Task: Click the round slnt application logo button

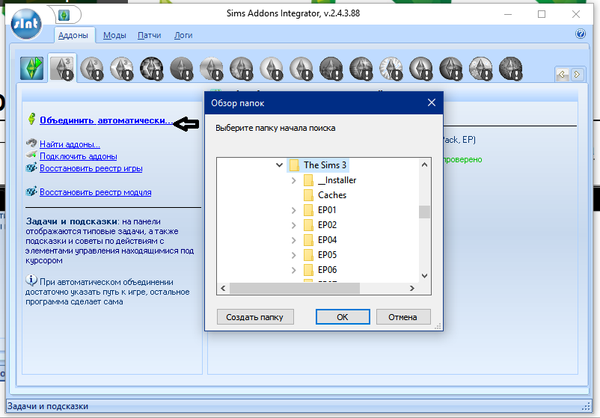Action: tap(26, 24)
